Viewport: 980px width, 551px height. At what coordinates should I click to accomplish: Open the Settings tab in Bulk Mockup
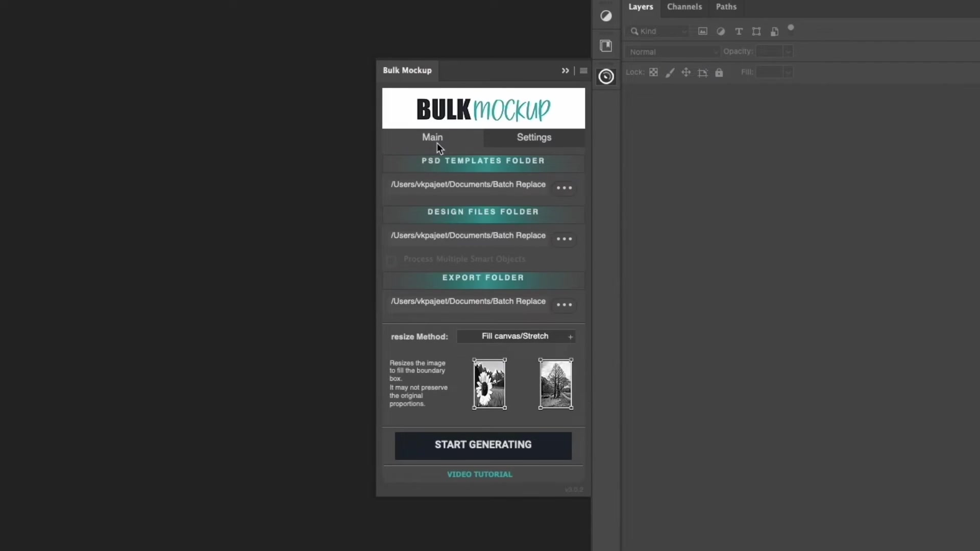tap(533, 138)
